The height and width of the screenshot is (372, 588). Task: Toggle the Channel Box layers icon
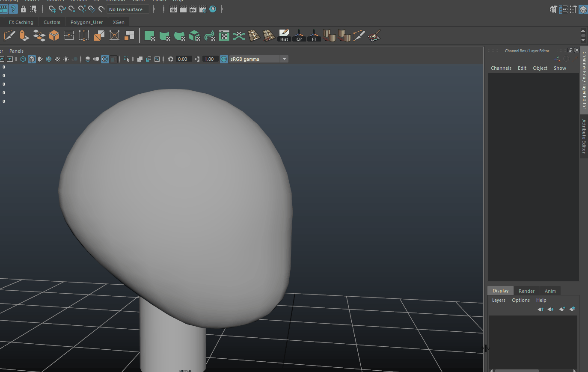pos(583,9)
